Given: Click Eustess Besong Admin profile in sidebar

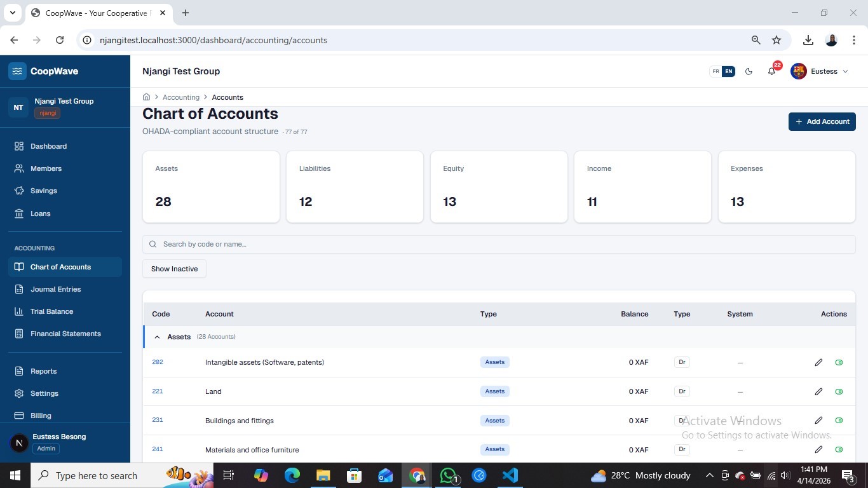Looking at the screenshot, I should [65, 442].
